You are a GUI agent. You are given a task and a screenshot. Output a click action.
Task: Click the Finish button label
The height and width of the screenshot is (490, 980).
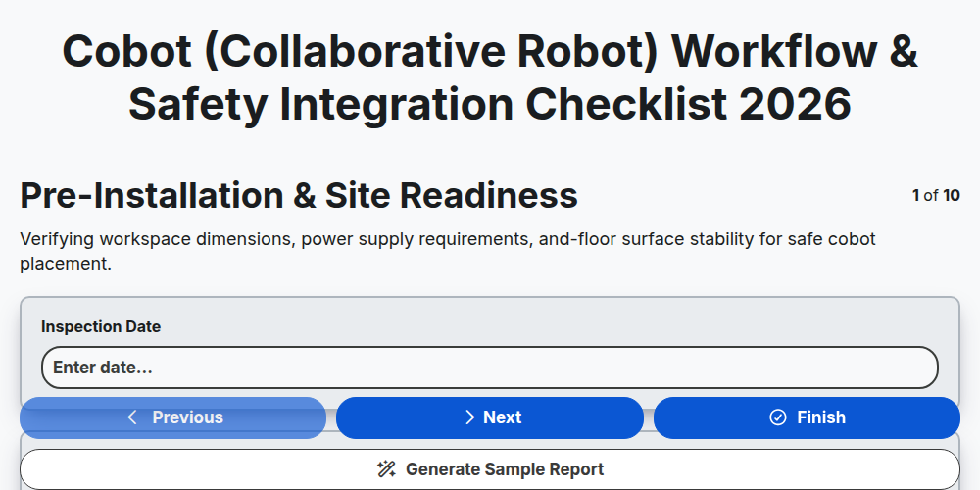pyautogui.click(x=820, y=417)
